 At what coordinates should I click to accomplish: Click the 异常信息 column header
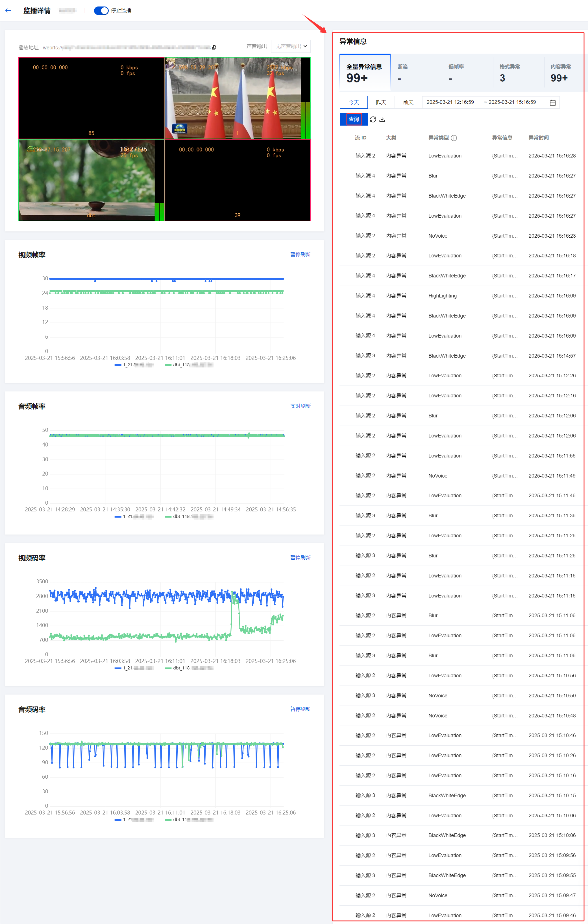click(502, 138)
